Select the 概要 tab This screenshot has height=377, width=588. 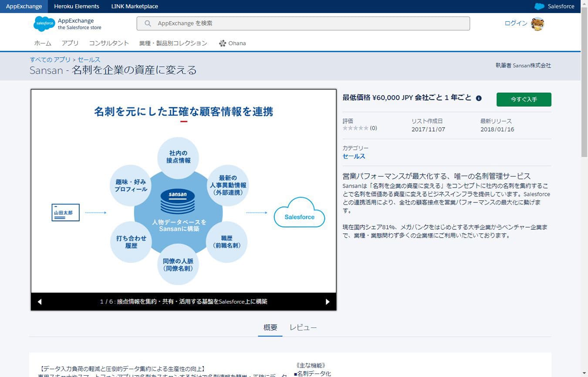point(270,327)
